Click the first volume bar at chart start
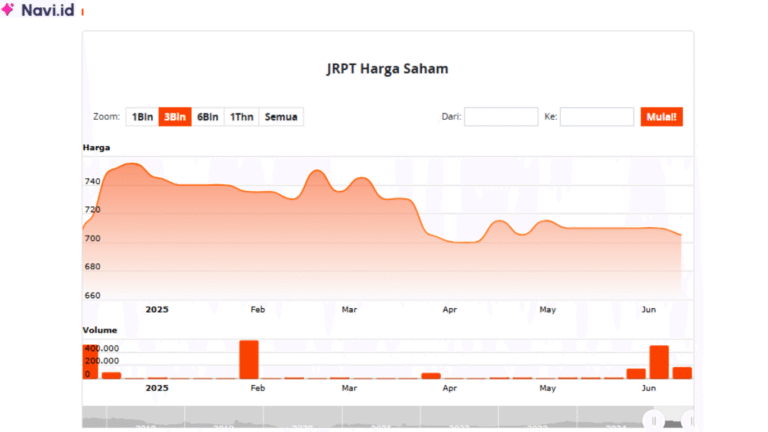 [x=90, y=362]
